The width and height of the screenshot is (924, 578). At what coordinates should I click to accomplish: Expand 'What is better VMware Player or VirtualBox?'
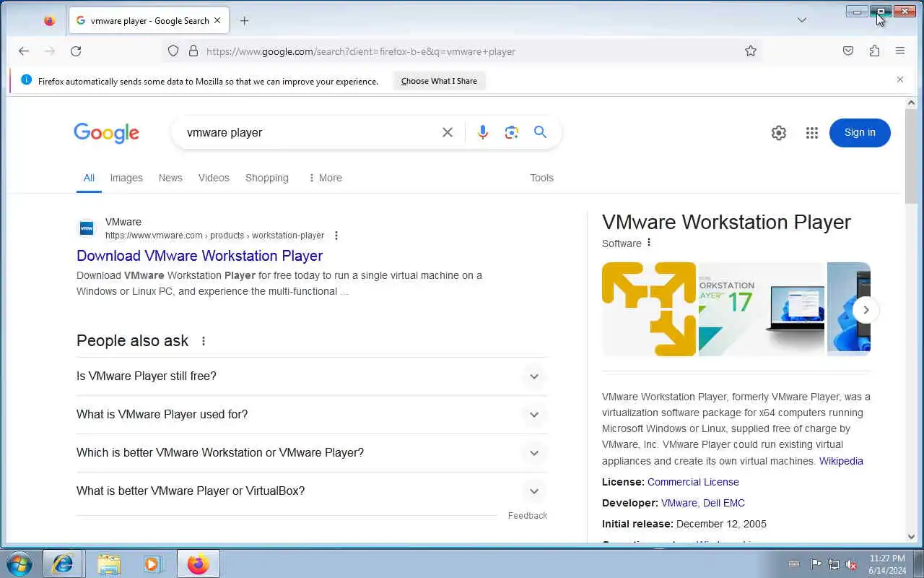(311, 491)
